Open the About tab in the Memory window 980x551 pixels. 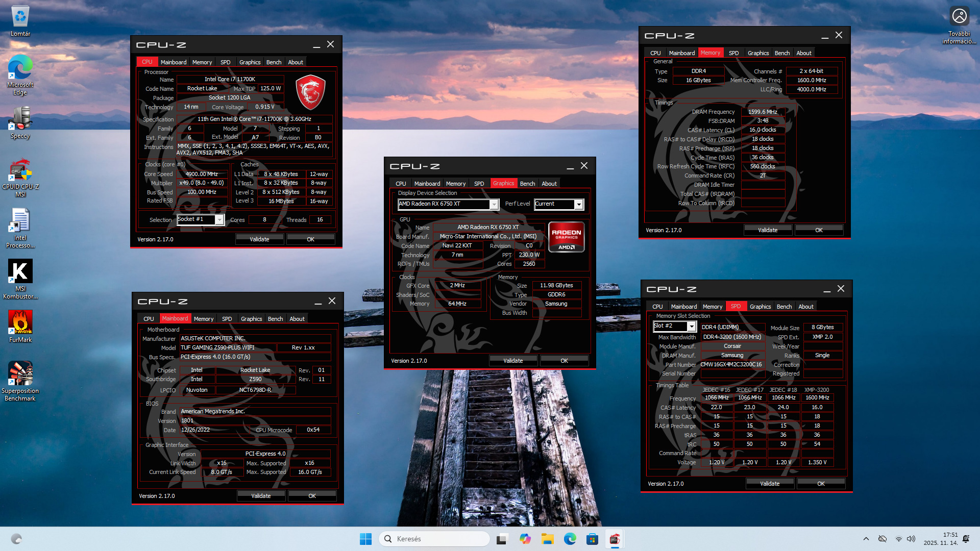point(803,53)
